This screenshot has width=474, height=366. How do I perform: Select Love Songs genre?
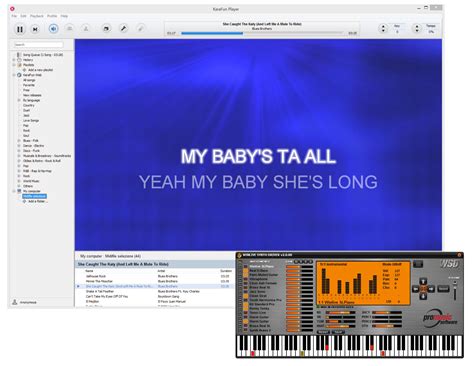tap(31, 120)
